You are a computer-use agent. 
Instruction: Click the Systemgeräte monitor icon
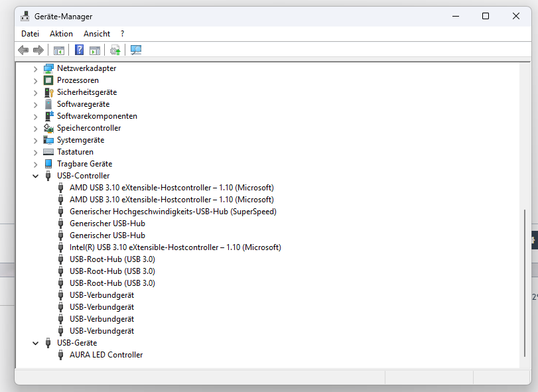click(x=48, y=140)
